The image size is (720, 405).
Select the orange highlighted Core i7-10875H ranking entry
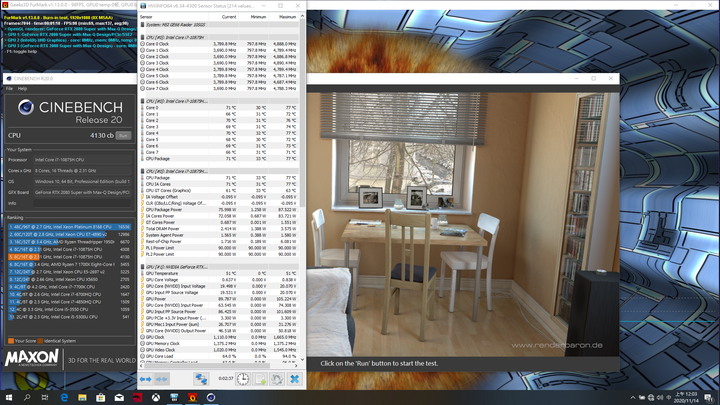click(x=69, y=257)
